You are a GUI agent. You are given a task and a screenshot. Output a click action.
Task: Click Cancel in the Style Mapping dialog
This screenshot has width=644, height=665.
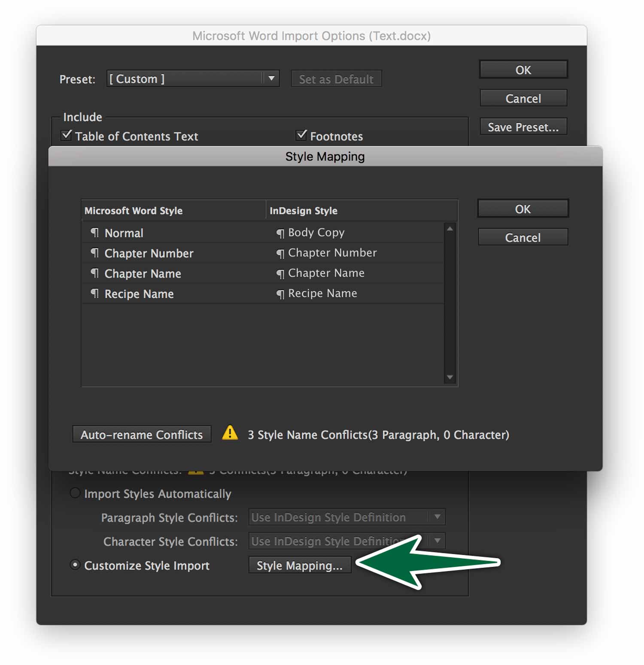[x=523, y=237]
